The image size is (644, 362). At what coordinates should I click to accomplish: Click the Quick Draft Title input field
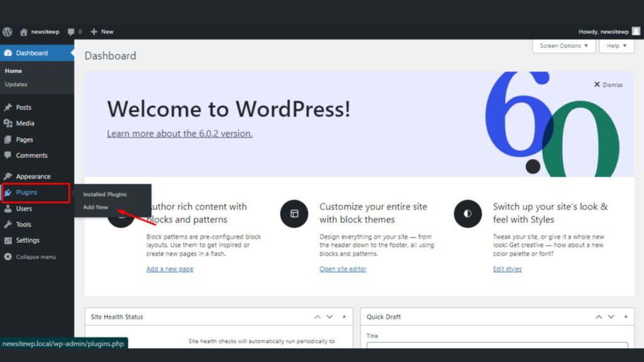click(497, 345)
